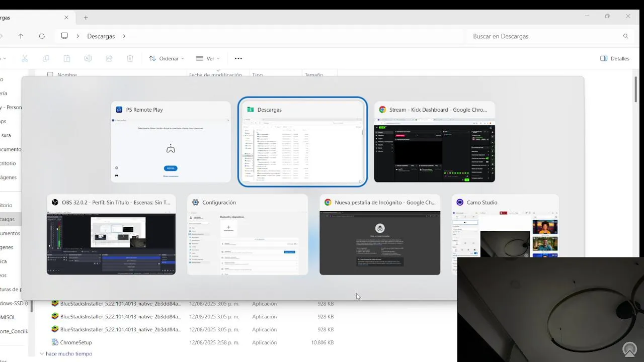Viewport: 644px width, 362px height.
Task: Click the Configuración gear icon in switcher
Action: 195,202
